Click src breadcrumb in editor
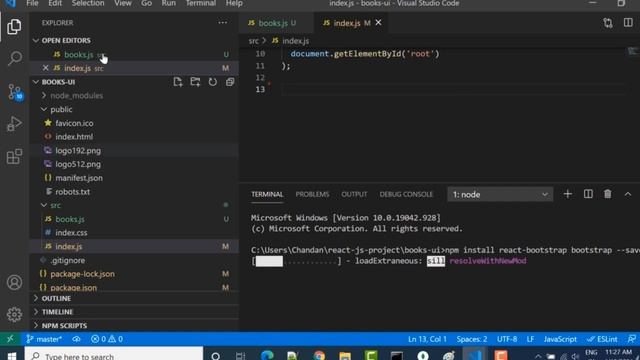Screen dimensions: 640x360 pos(253,41)
